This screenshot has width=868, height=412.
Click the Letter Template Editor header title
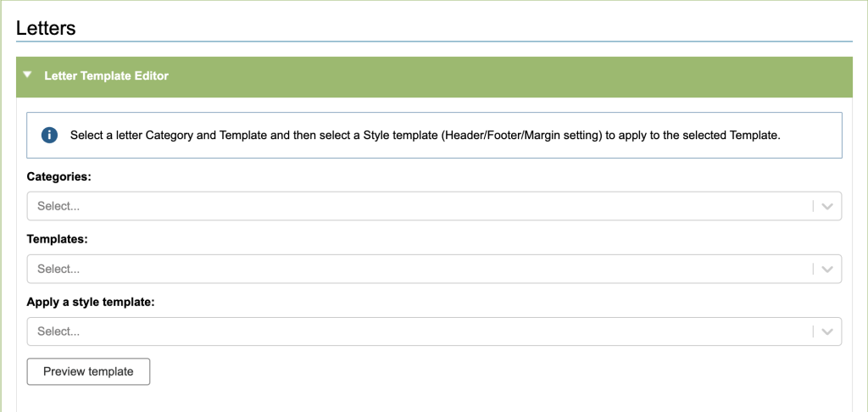click(x=106, y=75)
